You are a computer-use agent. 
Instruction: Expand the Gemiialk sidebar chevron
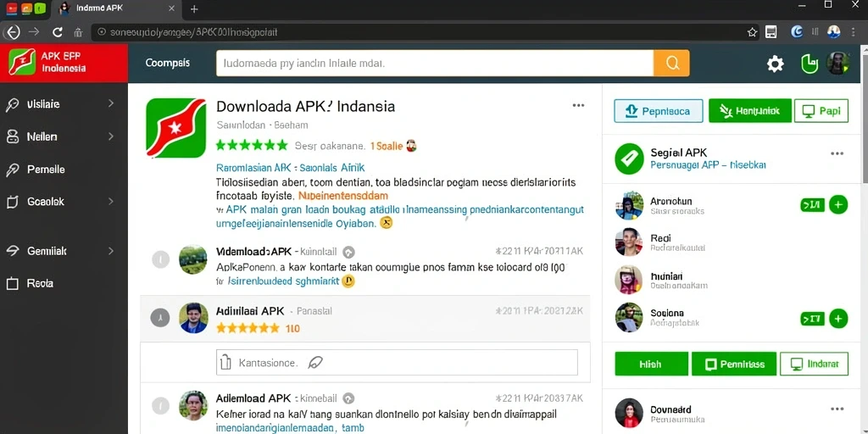111,251
